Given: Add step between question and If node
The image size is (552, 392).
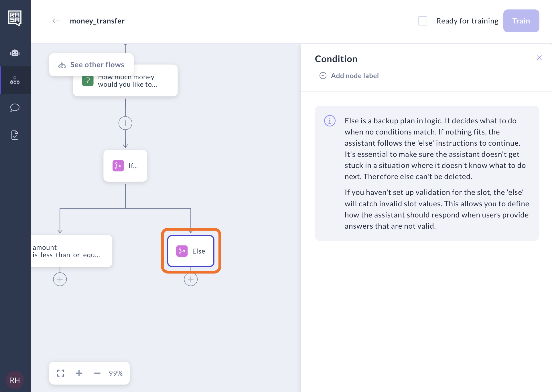Looking at the screenshot, I should coord(125,123).
